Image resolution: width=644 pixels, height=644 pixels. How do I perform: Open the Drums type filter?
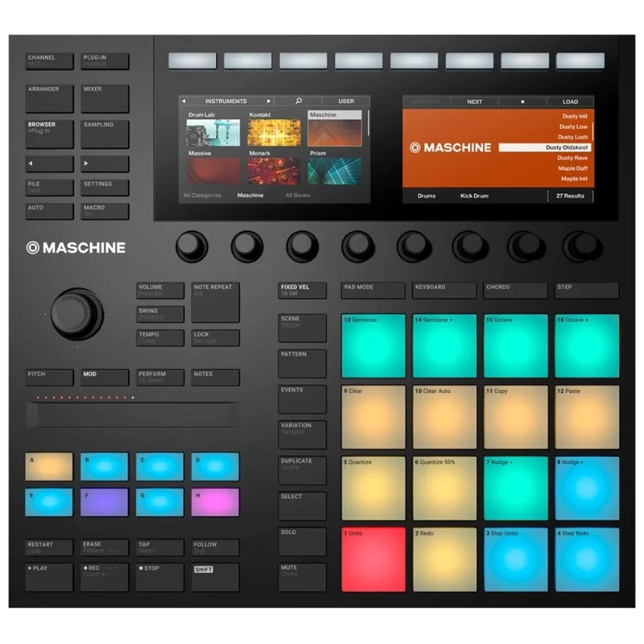click(427, 196)
